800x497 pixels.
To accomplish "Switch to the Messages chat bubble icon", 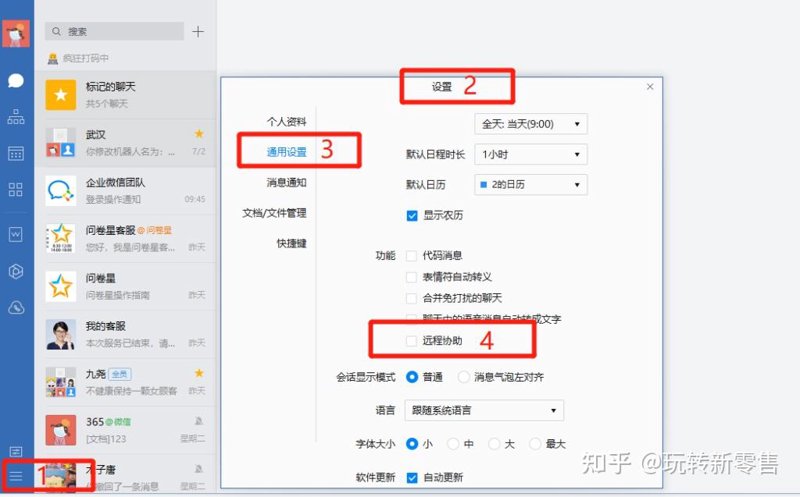I will click(16, 81).
